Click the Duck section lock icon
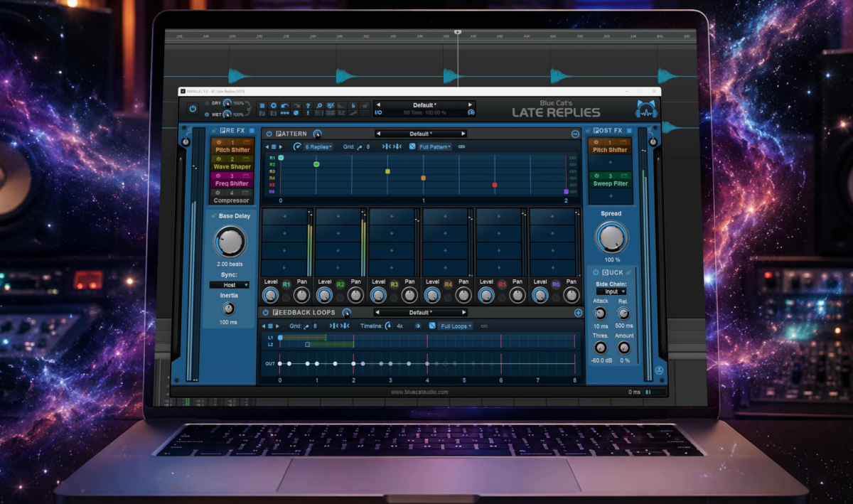The image size is (853, 504). [628, 272]
